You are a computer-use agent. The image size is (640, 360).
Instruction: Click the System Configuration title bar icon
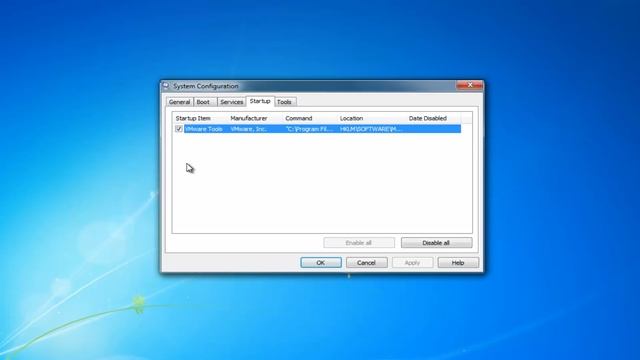coord(166,86)
